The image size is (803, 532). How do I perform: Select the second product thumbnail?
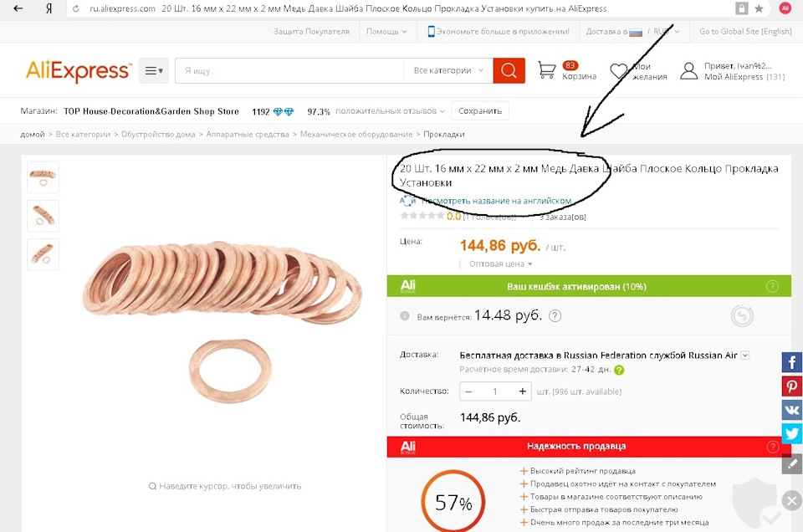[x=43, y=216]
